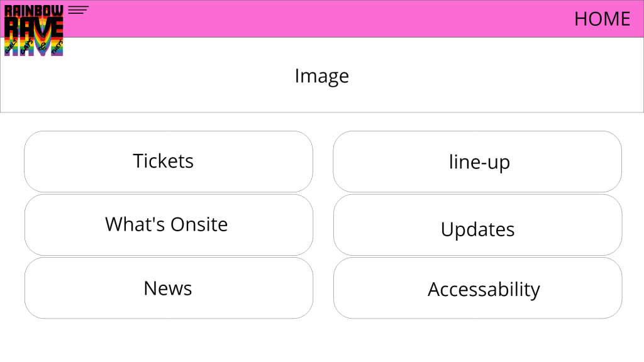This screenshot has width=644, height=362.
Task: Tap the 'Updates' rounded tile
Action: (477, 225)
